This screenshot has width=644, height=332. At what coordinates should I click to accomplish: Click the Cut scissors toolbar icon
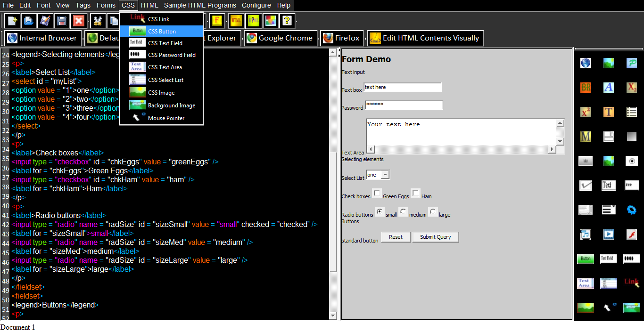(98, 21)
